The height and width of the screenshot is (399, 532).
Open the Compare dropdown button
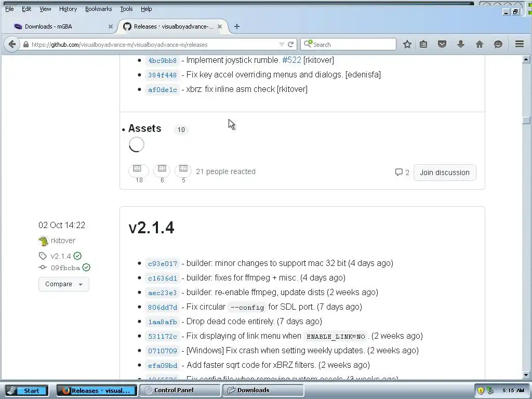pos(64,284)
